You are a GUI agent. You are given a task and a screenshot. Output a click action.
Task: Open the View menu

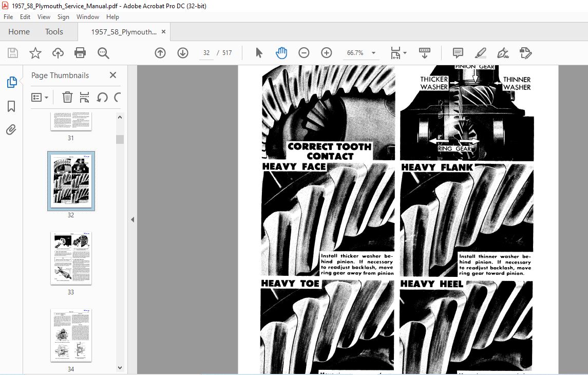pyautogui.click(x=44, y=17)
